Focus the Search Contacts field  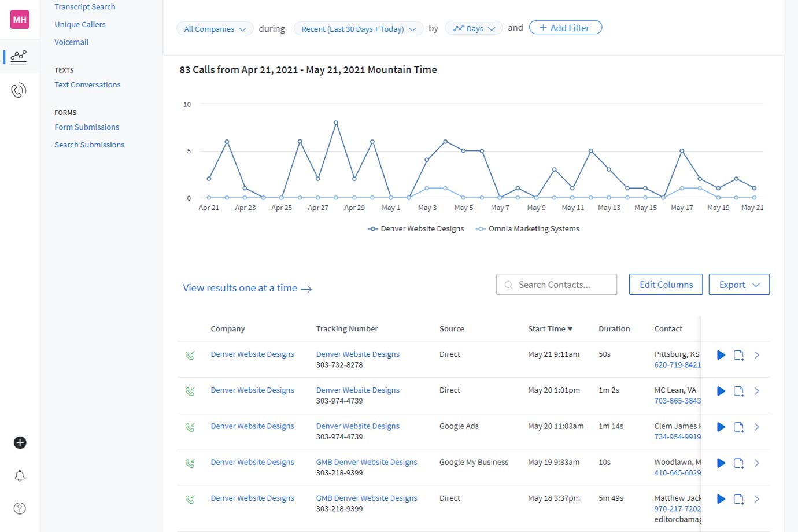556,285
